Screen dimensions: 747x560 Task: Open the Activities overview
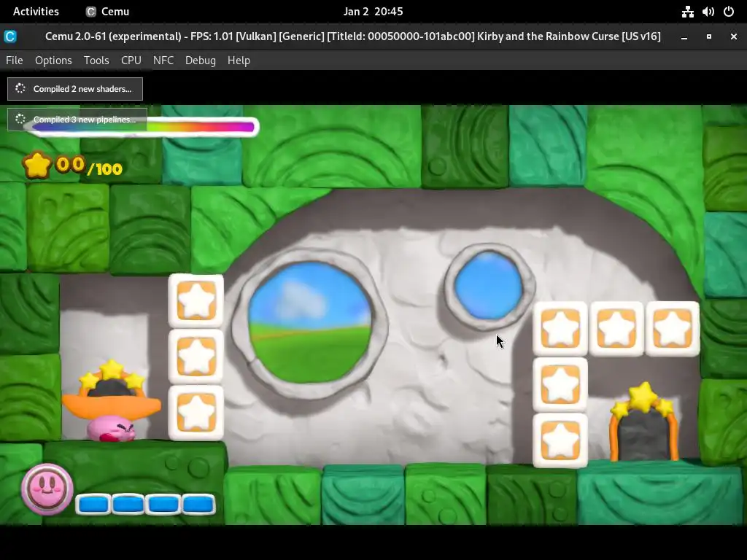(x=36, y=12)
